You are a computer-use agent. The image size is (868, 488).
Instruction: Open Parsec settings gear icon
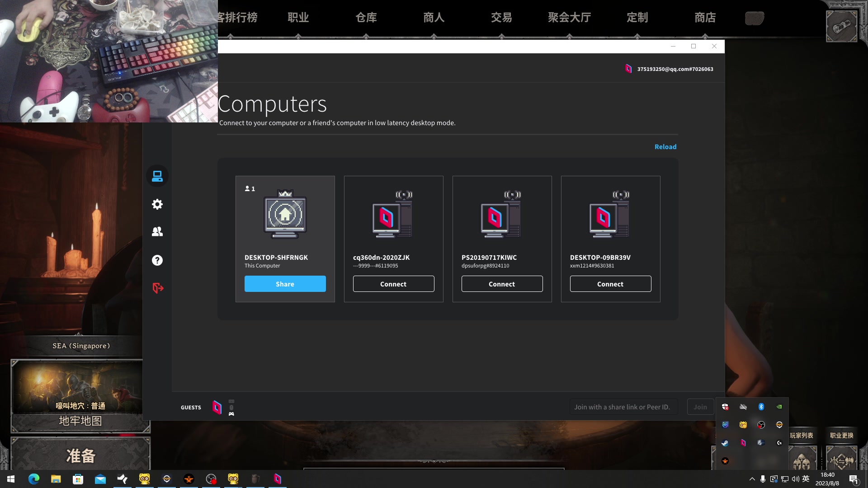pos(157,204)
